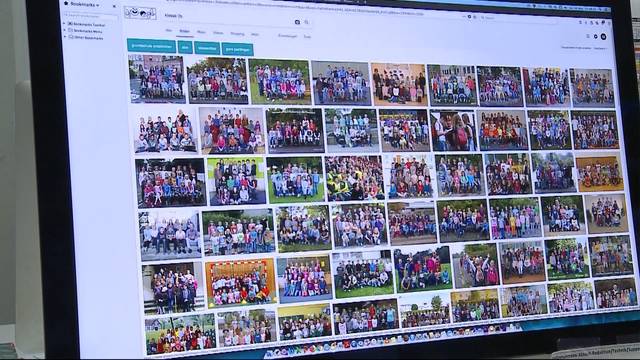The width and height of the screenshot is (640, 360).
Task: Open the Tools link under search bar
Action: pos(307,36)
